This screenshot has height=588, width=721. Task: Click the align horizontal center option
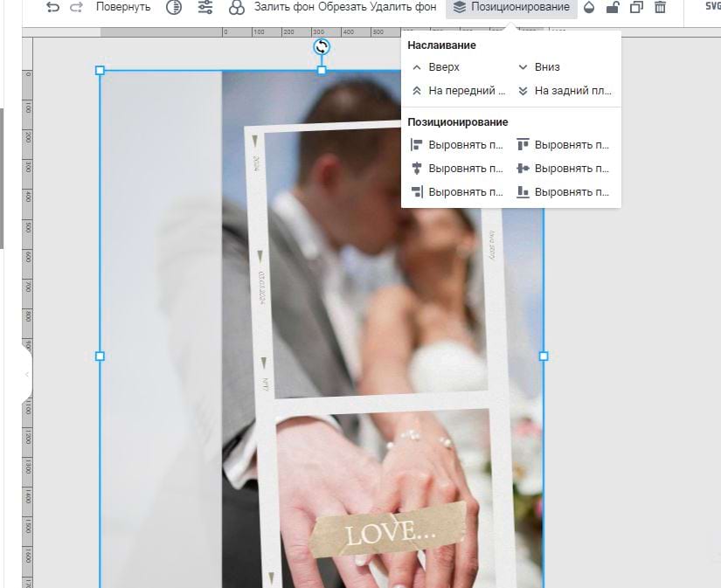click(x=456, y=169)
